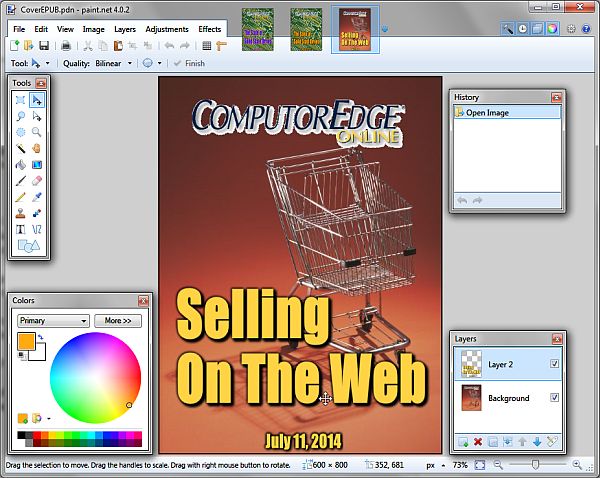Click the Finish button
The image size is (600, 478).
189,63
